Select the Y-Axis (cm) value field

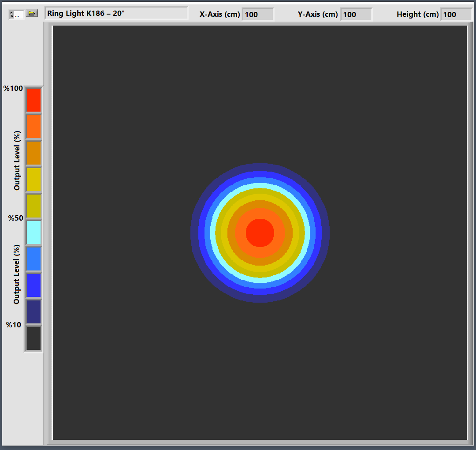(356, 15)
